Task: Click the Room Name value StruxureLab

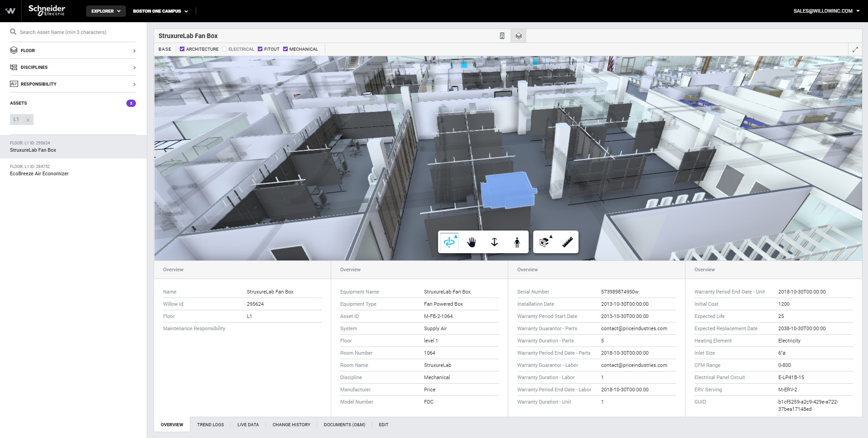Action: coord(437,365)
